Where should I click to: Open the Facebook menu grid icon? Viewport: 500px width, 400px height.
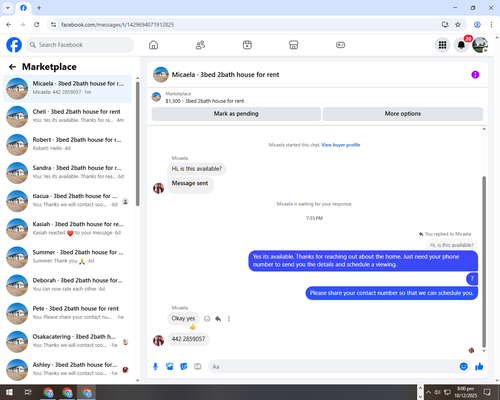[442, 45]
